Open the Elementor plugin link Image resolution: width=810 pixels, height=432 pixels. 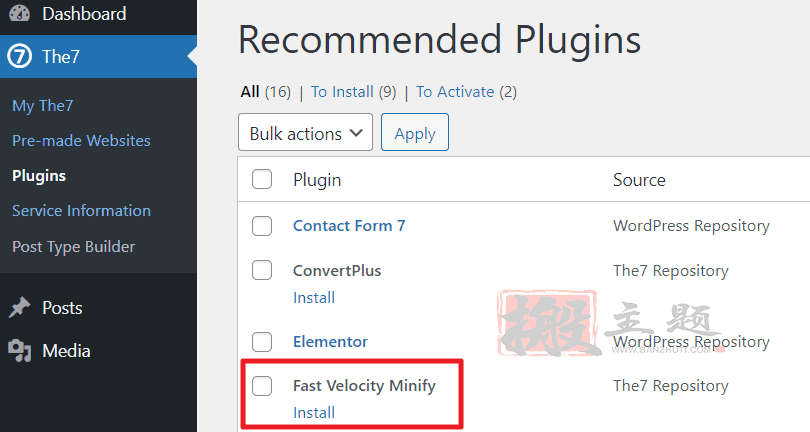pyautogui.click(x=331, y=342)
